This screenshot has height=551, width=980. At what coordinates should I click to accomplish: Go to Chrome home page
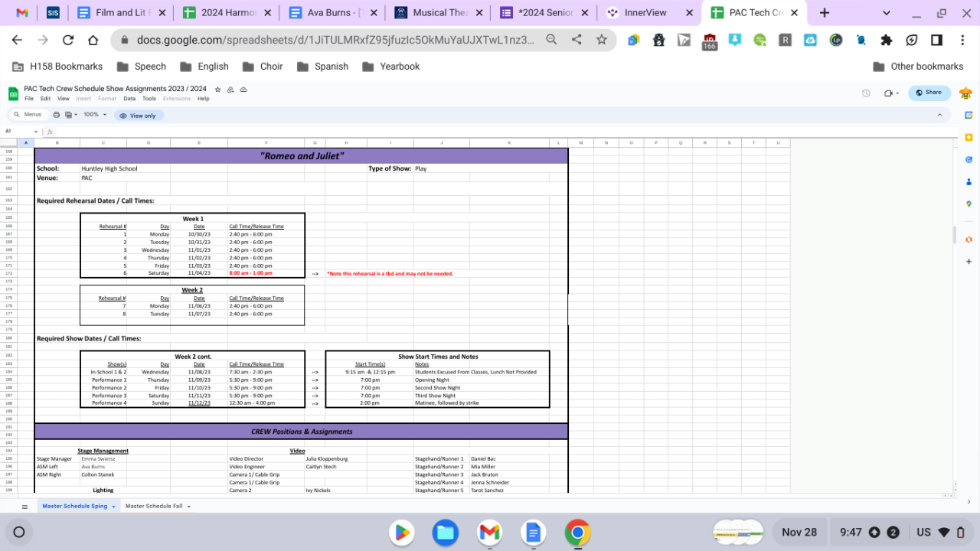point(93,40)
